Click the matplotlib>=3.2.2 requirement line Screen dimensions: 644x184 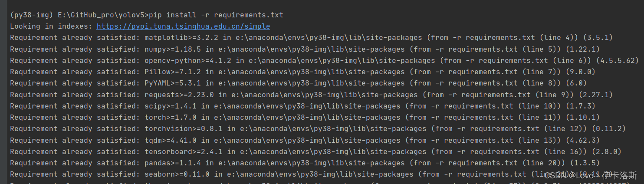tap(311, 38)
